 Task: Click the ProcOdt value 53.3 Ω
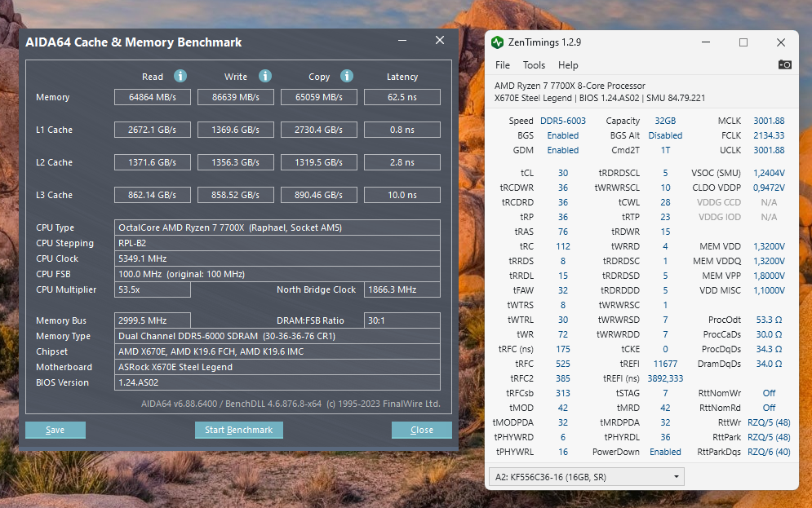(x=769, y=320)
